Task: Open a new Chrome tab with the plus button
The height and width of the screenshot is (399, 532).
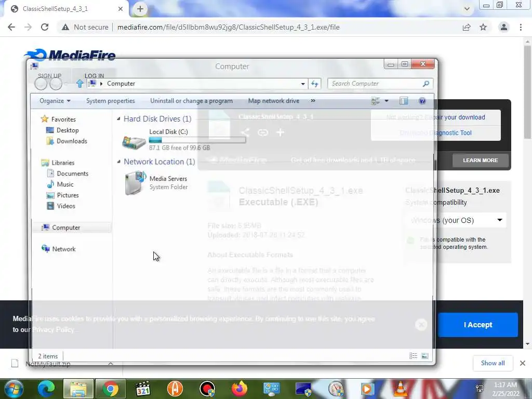Action: [140, 9]
